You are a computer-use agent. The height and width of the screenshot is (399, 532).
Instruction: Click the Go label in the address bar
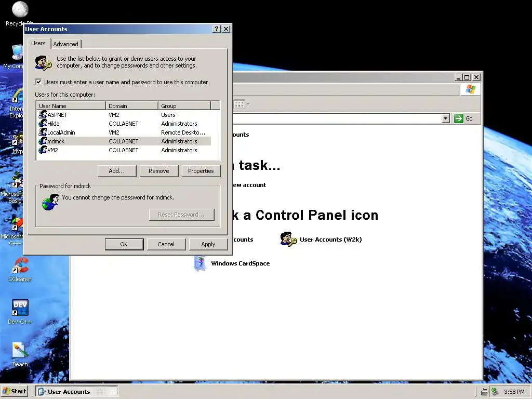469,118
